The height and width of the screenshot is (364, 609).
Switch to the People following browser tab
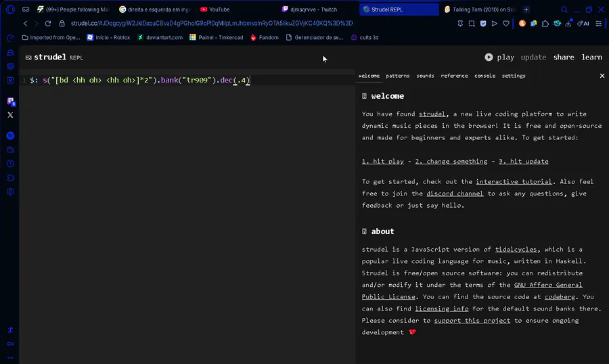[72, 9]
